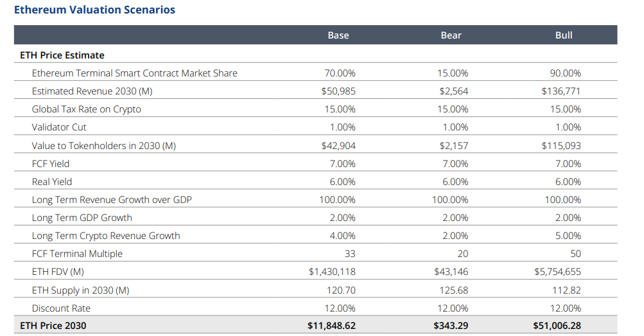Select the 112.82 supply value
This screenshot has width=644, height=336.
(566, 290)
